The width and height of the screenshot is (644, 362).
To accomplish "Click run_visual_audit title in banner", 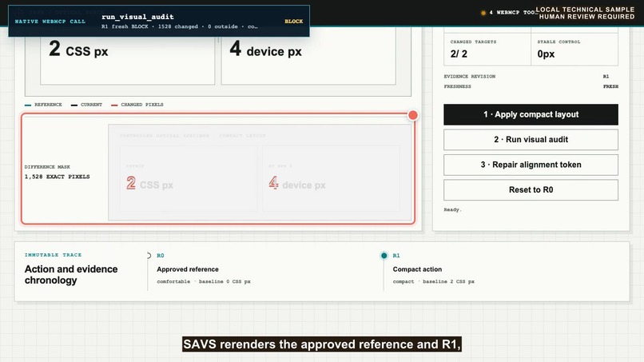I will tap(137, 17).
